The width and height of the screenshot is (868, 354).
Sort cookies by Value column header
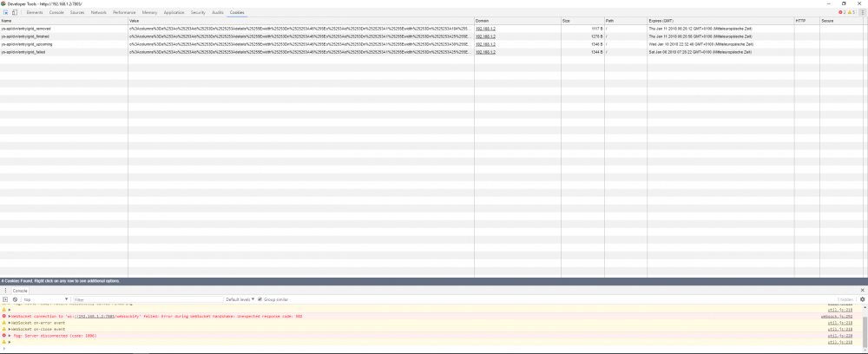click(x=301, y=21)
